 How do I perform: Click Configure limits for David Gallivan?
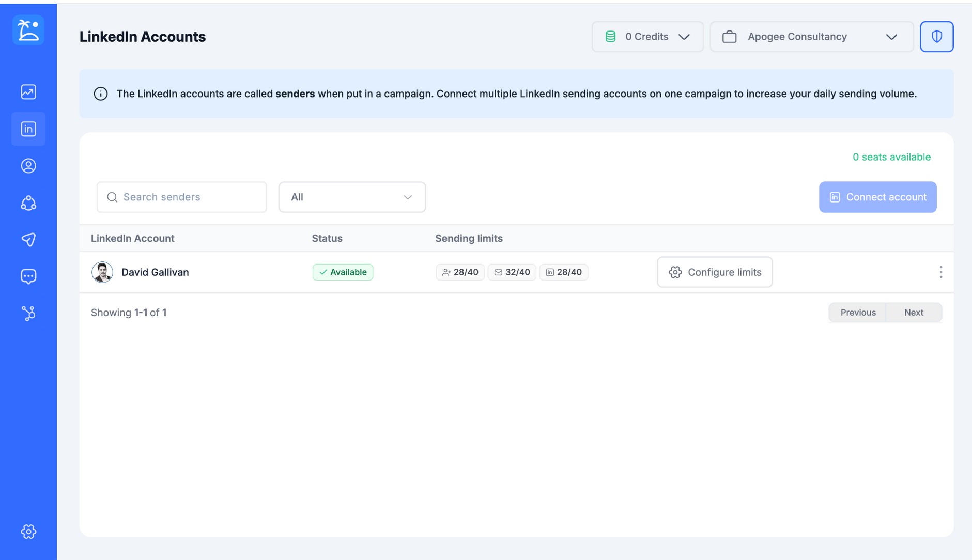pyautogui.click(x=715, y=272)
